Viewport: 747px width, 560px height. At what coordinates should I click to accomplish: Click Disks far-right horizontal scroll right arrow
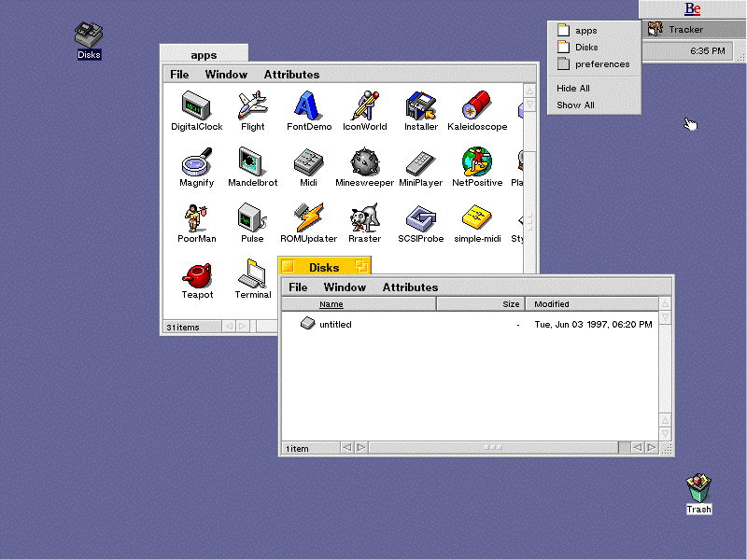point(651,448)
